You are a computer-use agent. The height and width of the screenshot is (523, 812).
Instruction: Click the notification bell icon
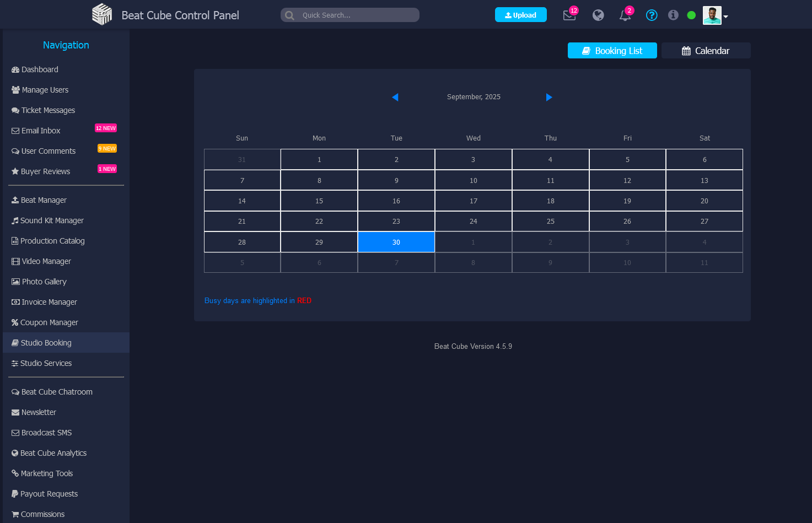625,15
